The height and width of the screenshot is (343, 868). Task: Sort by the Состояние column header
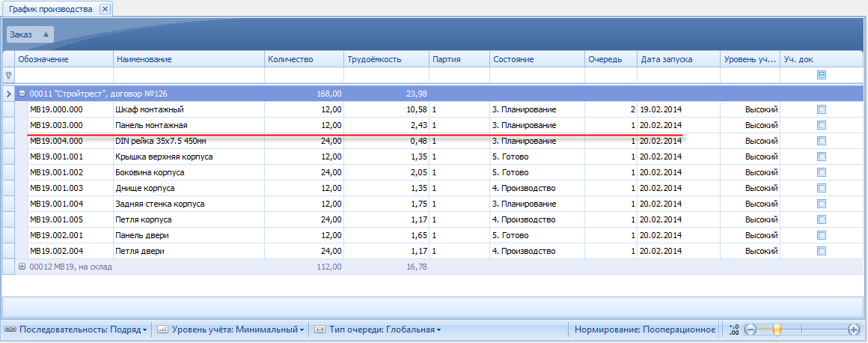537,59
